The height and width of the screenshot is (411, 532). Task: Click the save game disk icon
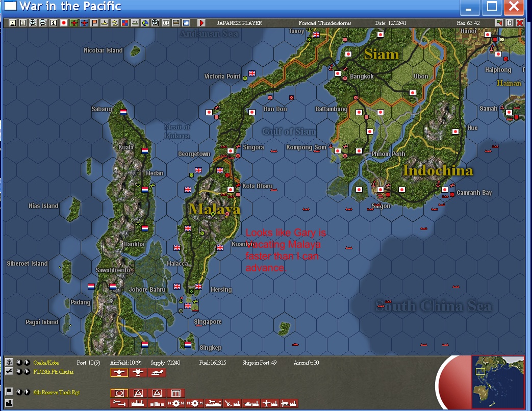pyautogui.click(x=13, y=23)
